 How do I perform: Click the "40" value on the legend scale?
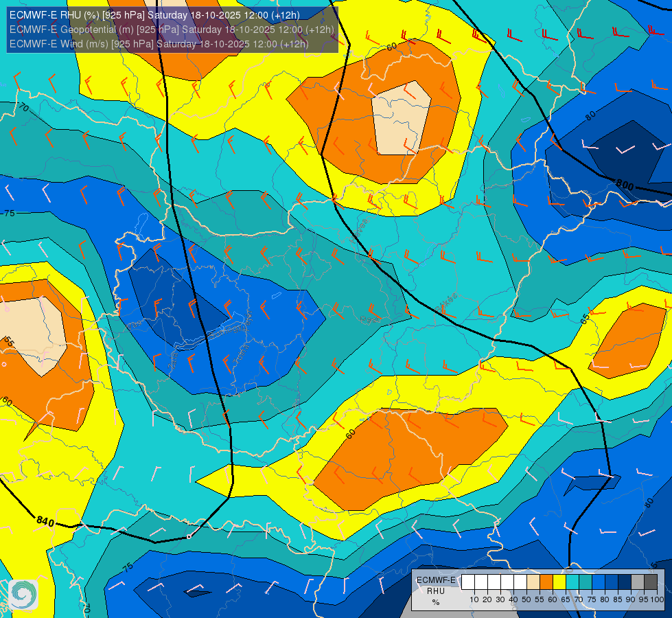[513, 599]
